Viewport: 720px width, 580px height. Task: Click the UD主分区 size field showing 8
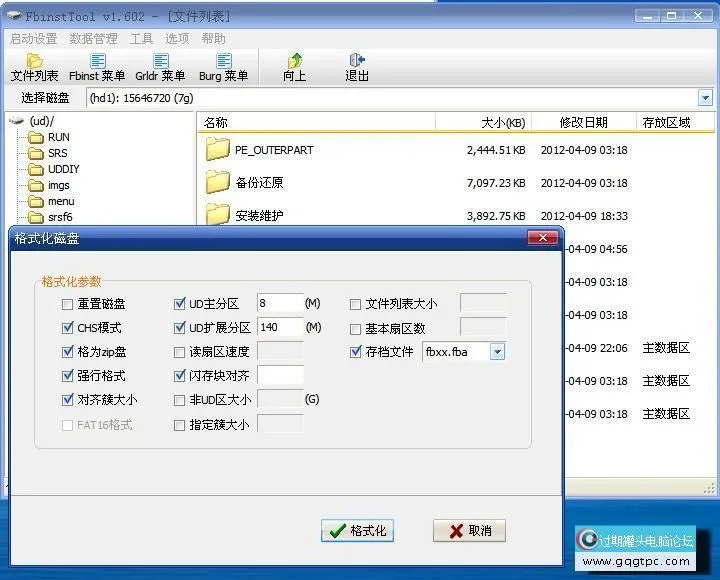[x=280, y=303]
